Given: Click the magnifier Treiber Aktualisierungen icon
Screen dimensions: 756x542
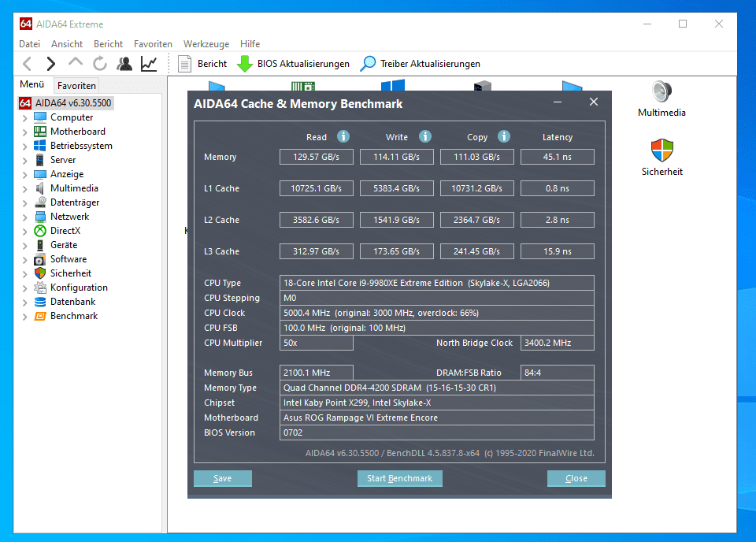Looking at the screenshot, I should pyautogui.click(x=368, y=64).
